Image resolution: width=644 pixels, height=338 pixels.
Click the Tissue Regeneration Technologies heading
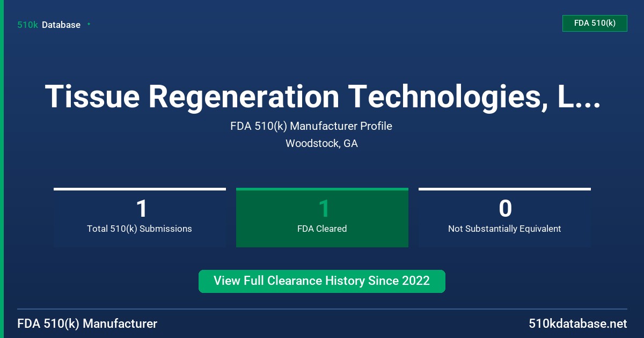(x=322, y=97)
